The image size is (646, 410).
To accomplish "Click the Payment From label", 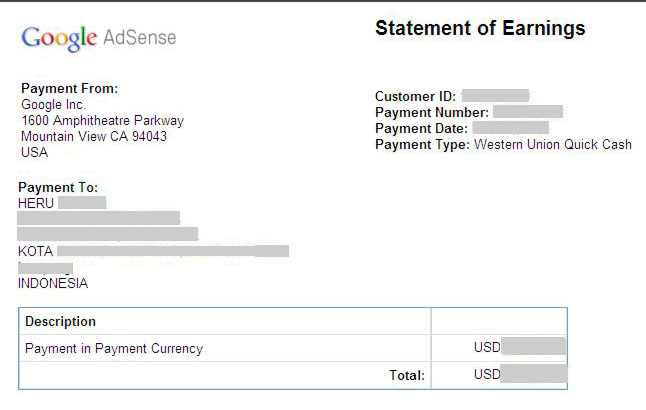I will click(69, 88).
